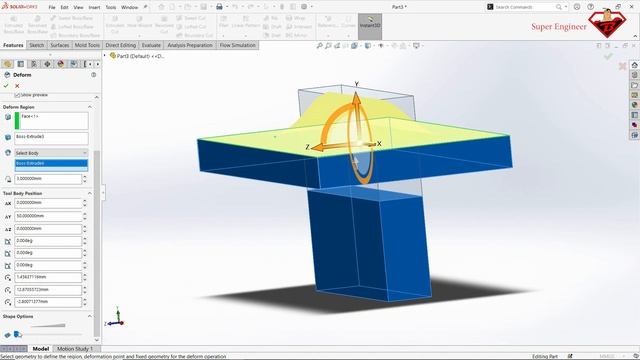
Task: Collapse the Deform Region section
Action: click(89, 107)
